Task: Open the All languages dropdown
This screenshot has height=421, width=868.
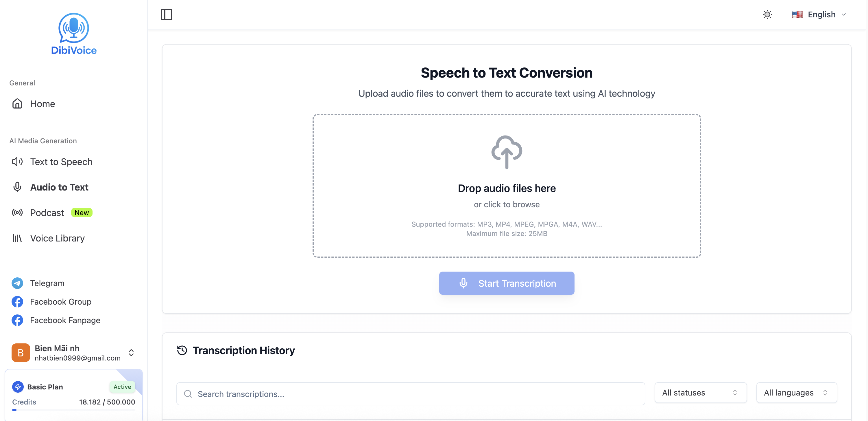Action: pos(797,393)
